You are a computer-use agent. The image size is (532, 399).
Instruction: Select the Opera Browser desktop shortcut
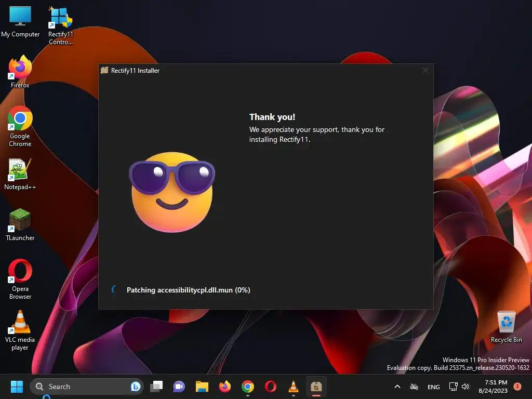[20, 279]
